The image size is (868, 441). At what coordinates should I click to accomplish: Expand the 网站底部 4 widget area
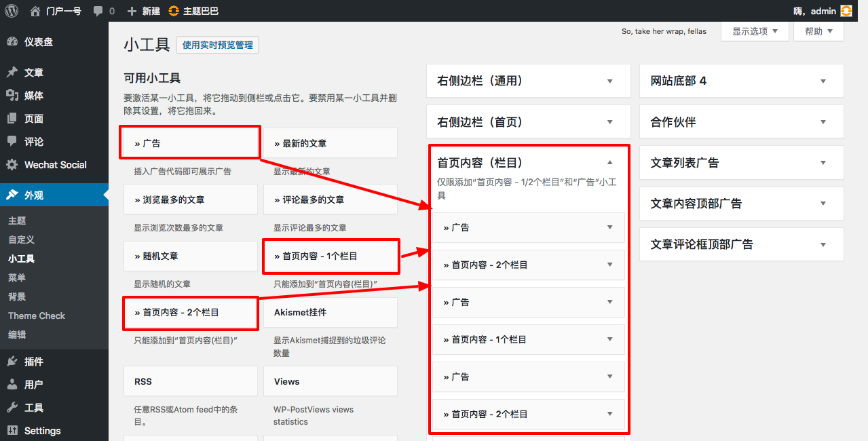coord(823,81)
